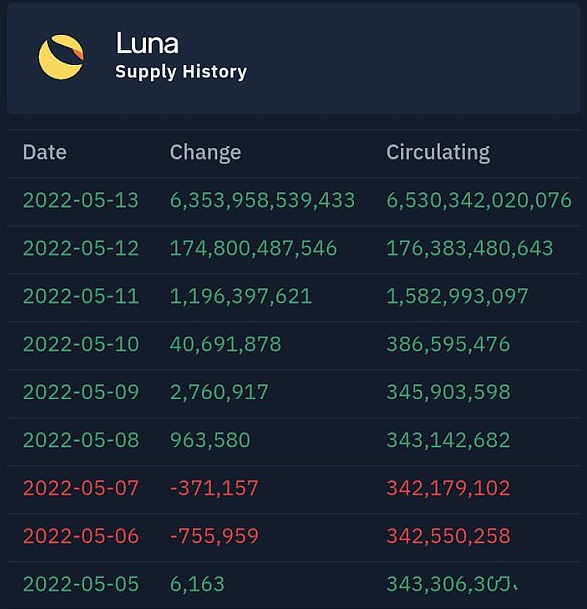Select the 2022-05-05 date entry
The image size is (587, 609).
point(81,584)
